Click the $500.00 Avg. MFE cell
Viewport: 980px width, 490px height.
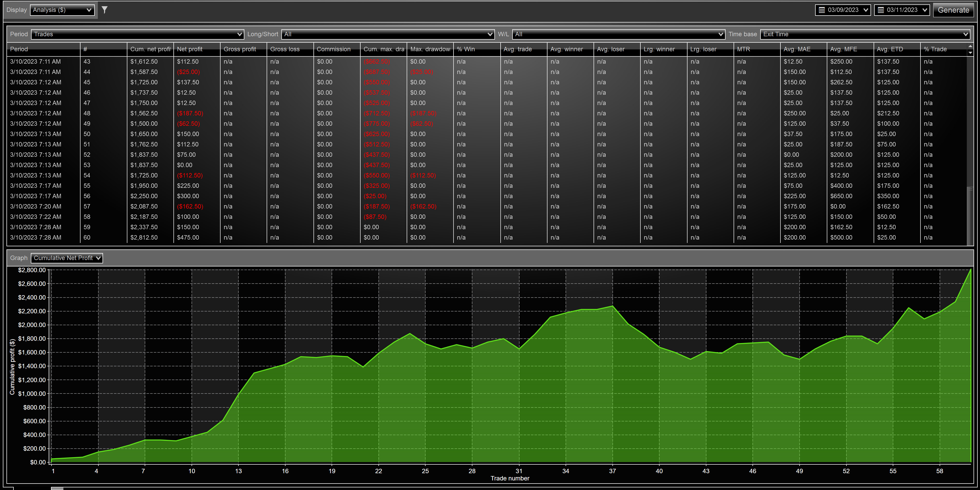tap(850, 237)
